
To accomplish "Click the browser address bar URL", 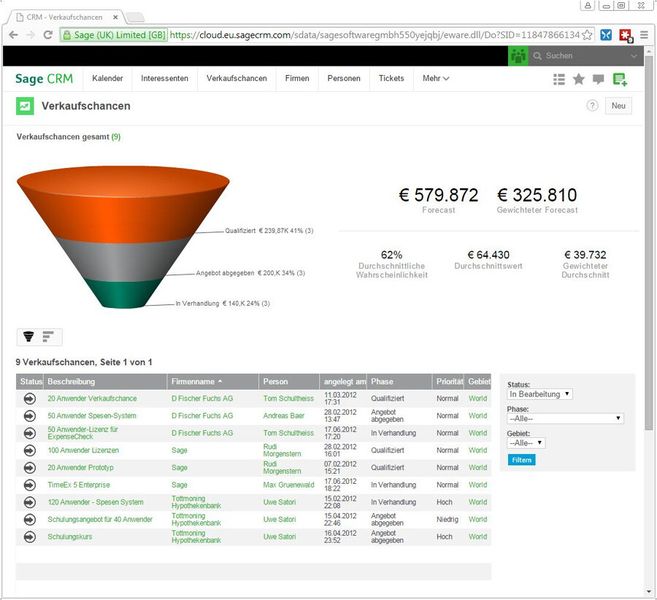I will [x=375, y=35].
